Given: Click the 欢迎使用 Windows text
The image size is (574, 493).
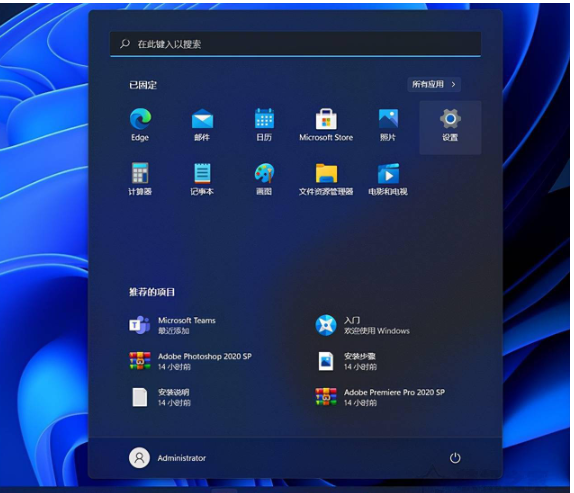Looking at the screenshot, I should point(377,331).
